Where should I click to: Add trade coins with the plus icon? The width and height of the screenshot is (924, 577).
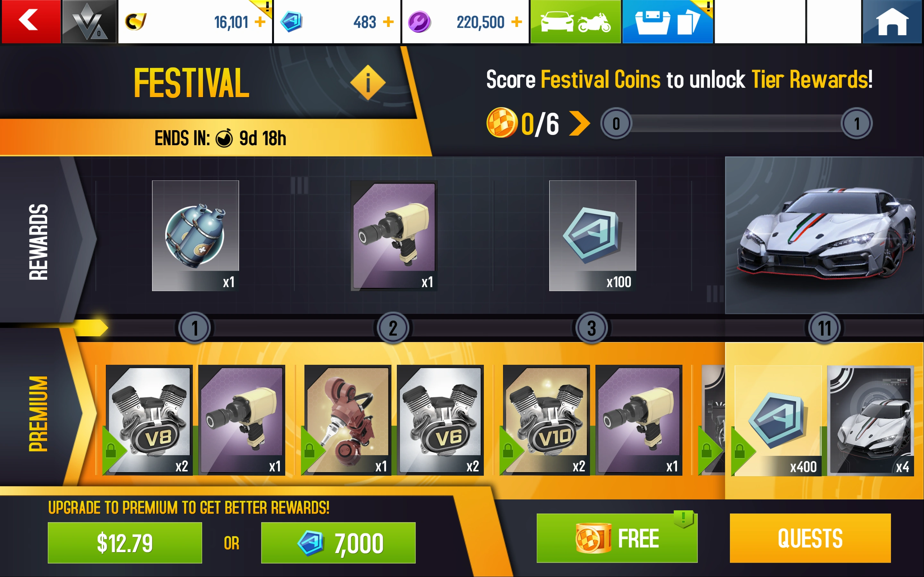pyautogui.click(x=517, y=22)
